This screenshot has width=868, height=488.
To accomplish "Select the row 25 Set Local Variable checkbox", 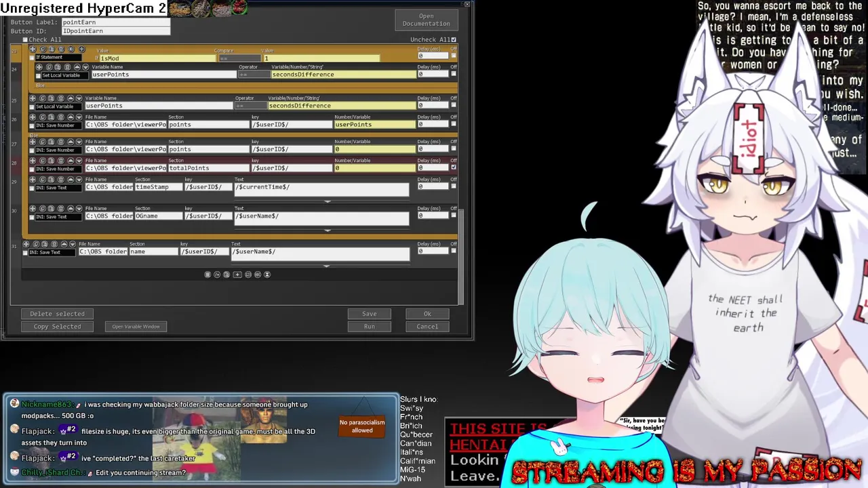I will coord(32,107).
